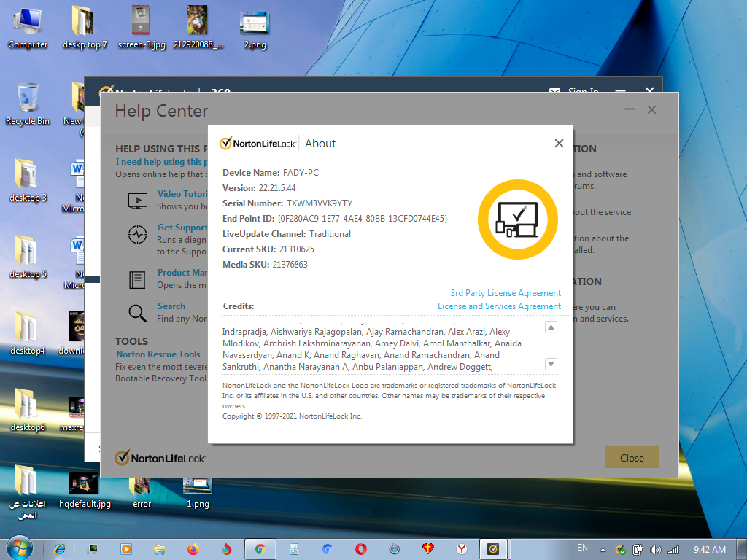The width and height of the screenshot is (747, 560).
Task: Click the Get Support diagnostics icon
Action: point(137,234)
